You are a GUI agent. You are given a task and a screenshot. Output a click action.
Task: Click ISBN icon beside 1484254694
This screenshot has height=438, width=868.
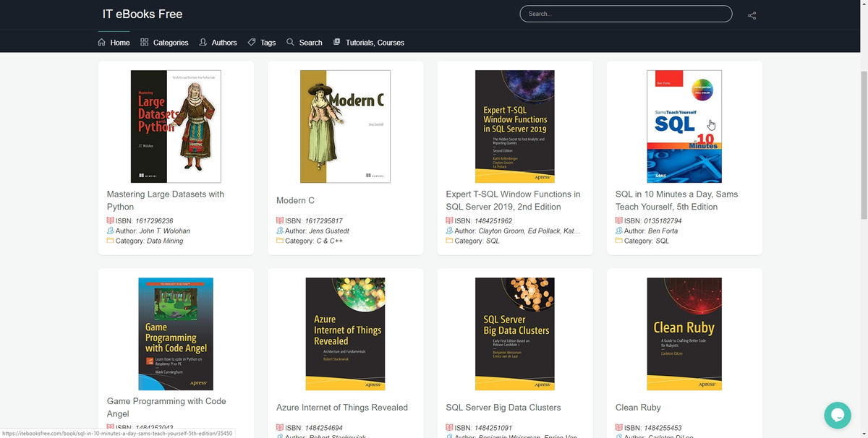coord(280,428)
